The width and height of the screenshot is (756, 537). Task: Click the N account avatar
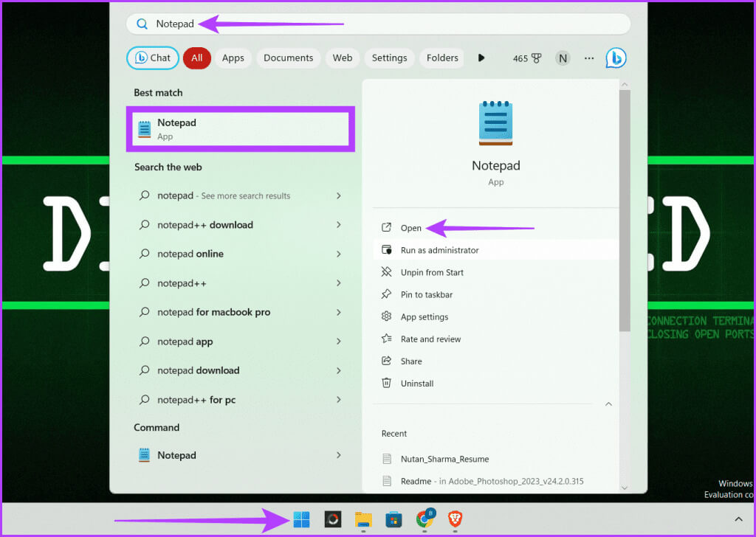pos(562,58)
